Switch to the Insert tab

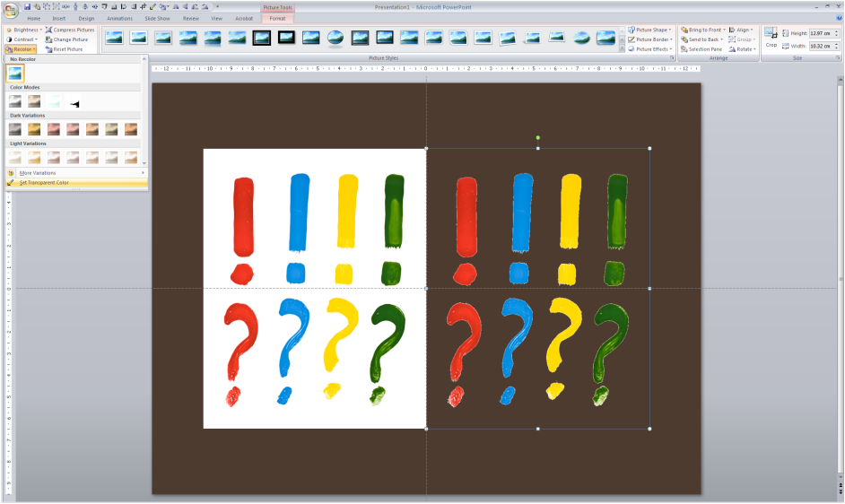pyautogui.click(x=58, y=18)
